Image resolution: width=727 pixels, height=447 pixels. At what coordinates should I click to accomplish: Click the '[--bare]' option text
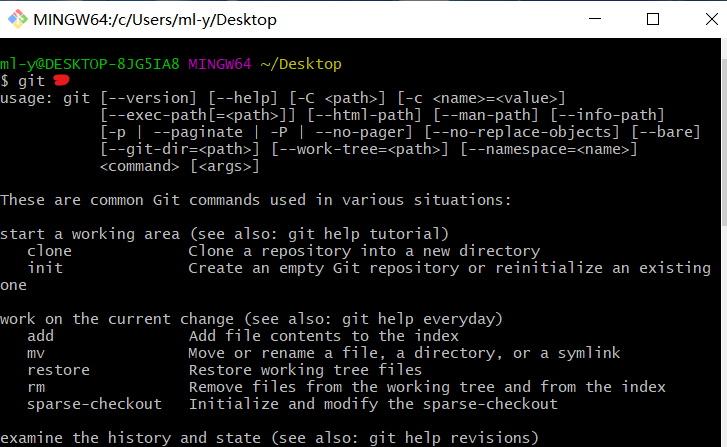coord(665,132)
